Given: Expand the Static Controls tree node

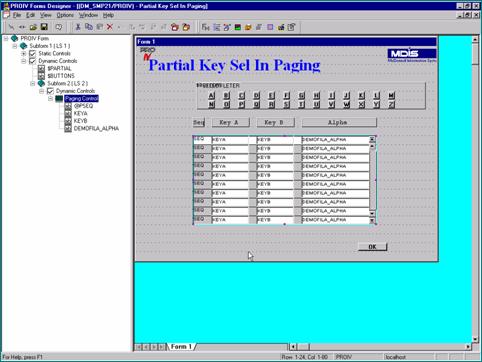Looking at the screenshot, I should click(x=23, y=53).
